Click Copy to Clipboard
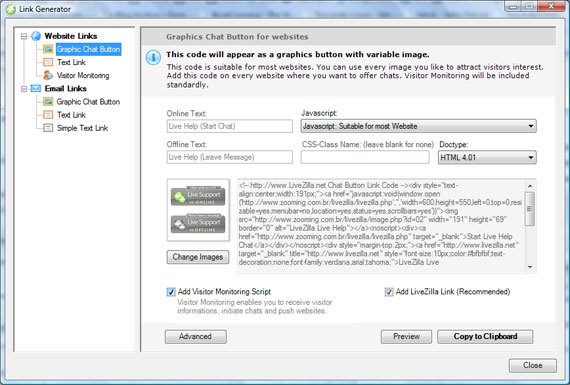Screen dimensions: 570x385 point(485,337)
